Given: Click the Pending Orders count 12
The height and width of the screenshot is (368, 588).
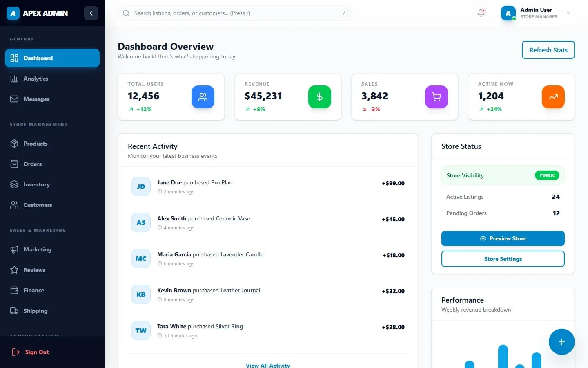Looking at the screenshot, I should point(556,213).
